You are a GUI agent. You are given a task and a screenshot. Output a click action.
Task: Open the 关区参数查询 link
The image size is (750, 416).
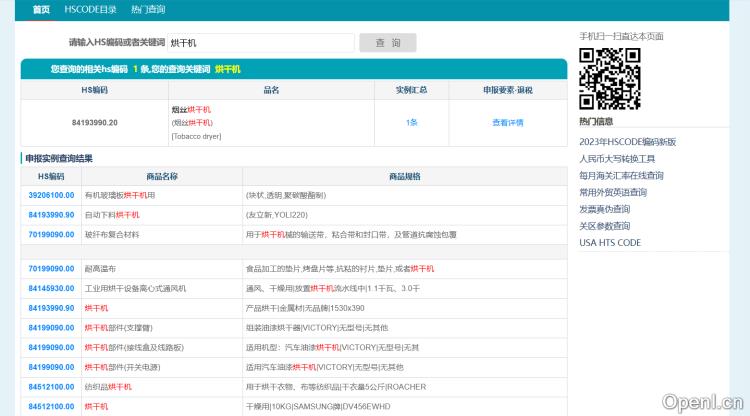pos(605,226)
